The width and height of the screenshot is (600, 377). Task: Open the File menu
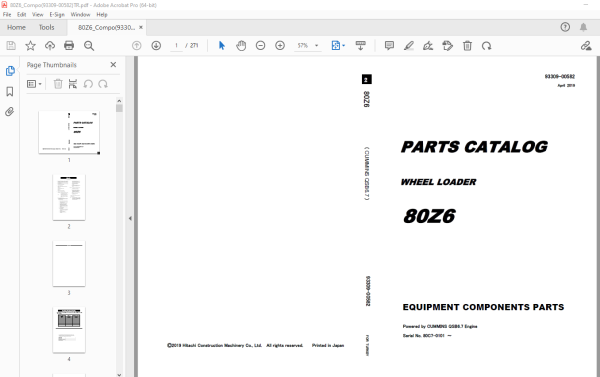pyautogui.click(x=7, y=15)
